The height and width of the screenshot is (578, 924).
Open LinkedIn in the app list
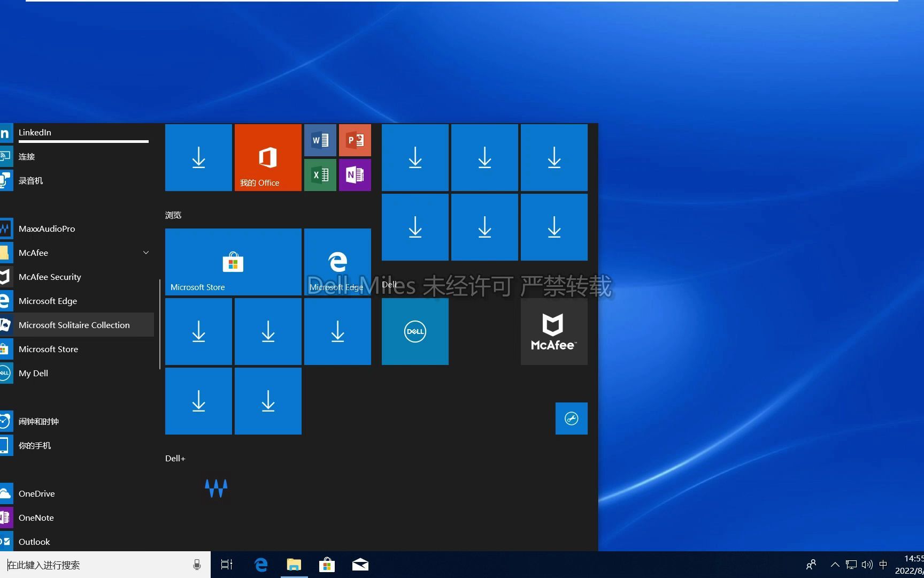pos(77,132)
